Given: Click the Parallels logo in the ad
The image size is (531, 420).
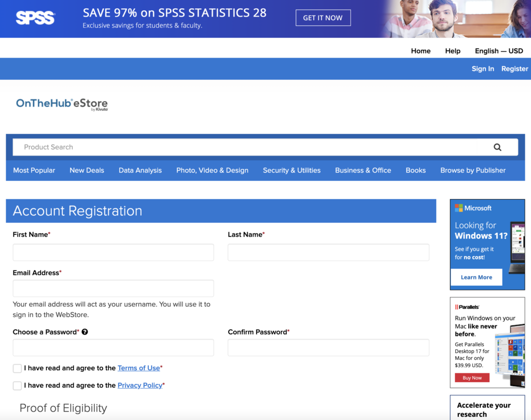Looking at the screenshot, I should [467, 307].
